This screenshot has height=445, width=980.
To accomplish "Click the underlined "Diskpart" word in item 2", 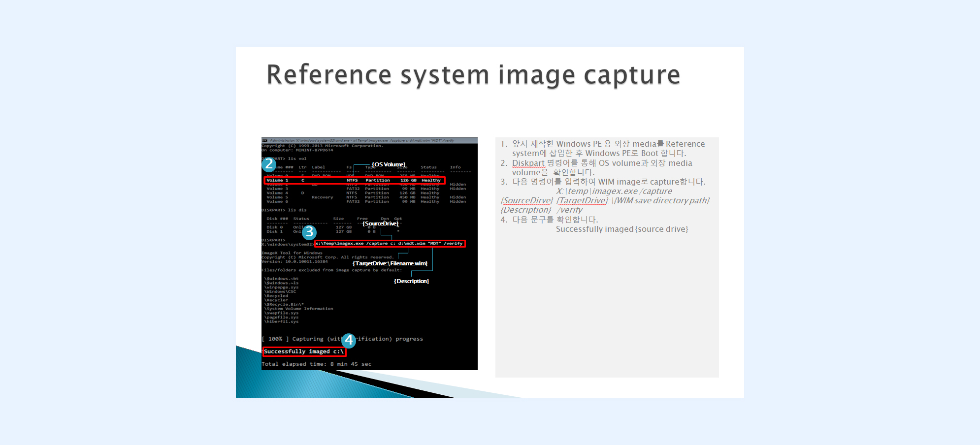I will coord(528,163).
